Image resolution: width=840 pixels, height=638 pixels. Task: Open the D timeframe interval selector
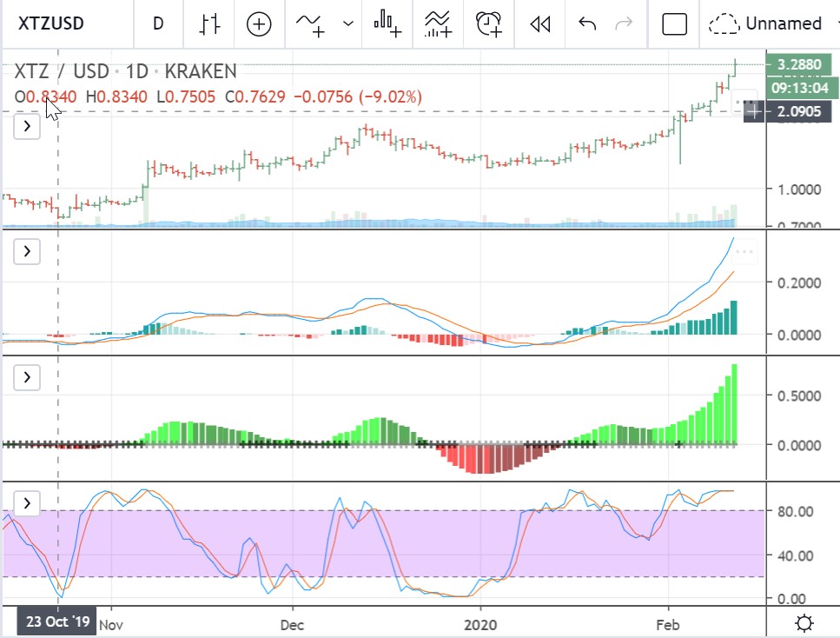(158, 23)
